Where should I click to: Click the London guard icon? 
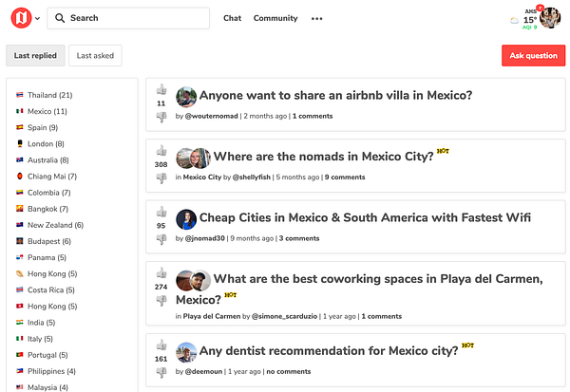click(x=20, y=143)
